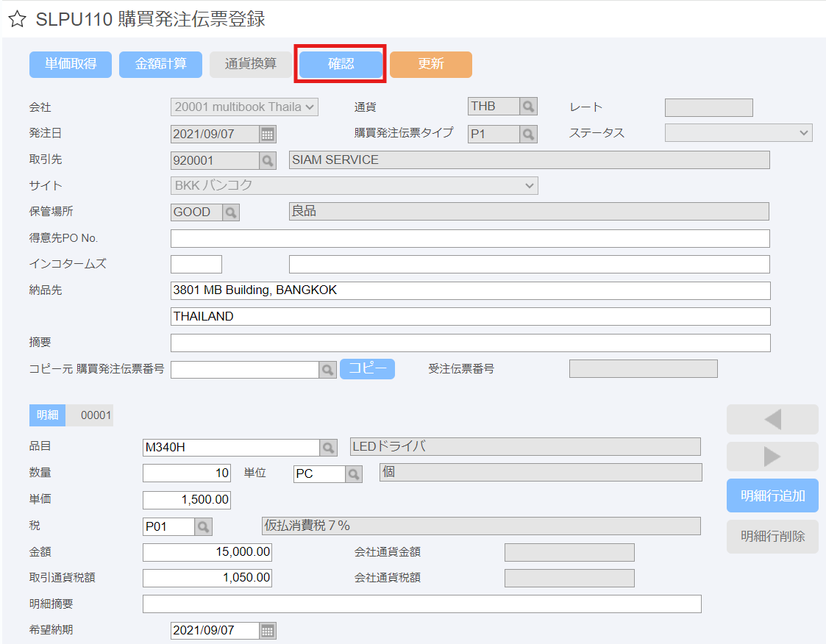Open the unit lookup next to PC
826x644 pixels.
[x=354, y=474]
